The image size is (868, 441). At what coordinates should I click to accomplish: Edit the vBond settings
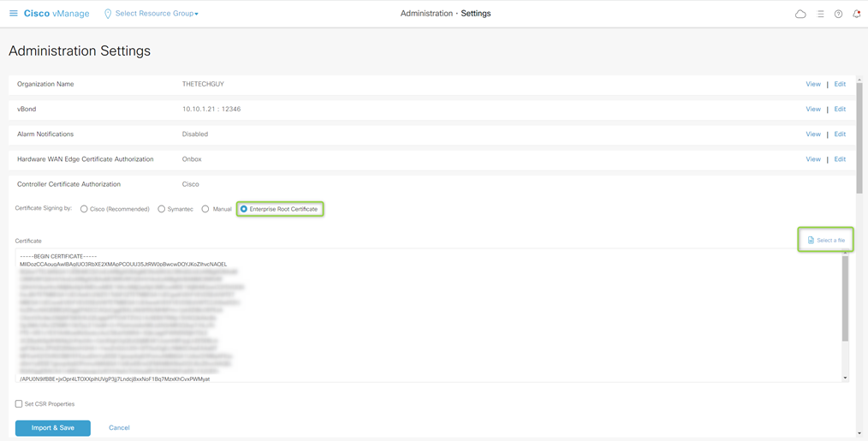840,109
